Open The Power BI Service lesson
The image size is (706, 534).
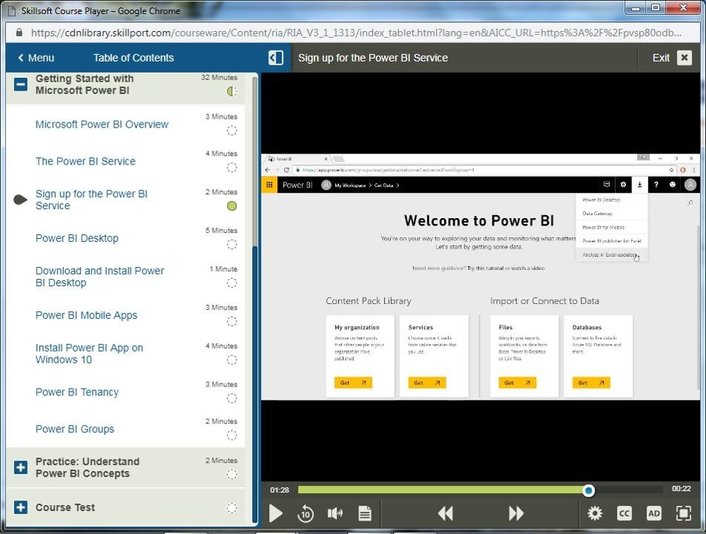pyautogui.click(x=85, y=161)
